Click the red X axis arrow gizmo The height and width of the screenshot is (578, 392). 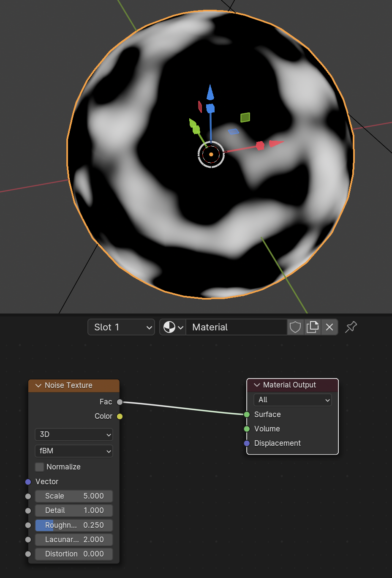276,143
